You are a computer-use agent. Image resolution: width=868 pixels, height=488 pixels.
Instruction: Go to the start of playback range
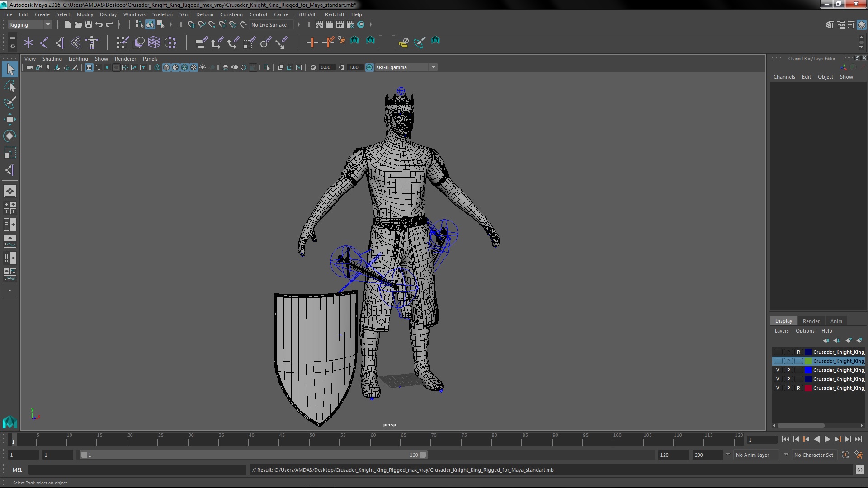(785, 439)
